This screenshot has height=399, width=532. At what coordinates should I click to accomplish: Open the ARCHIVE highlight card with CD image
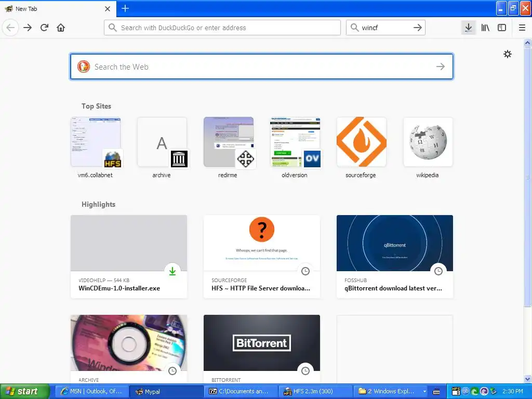coord(129,349)
